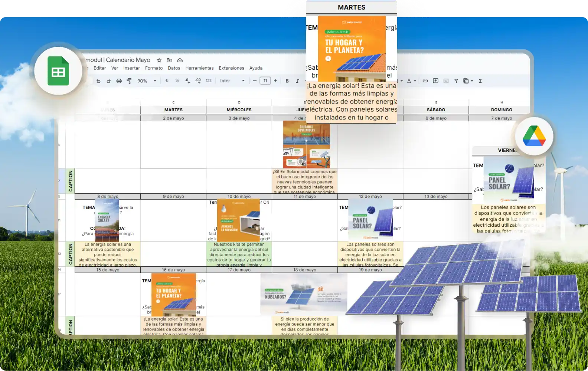Activate the paint format roller tool

click(129, 81)
